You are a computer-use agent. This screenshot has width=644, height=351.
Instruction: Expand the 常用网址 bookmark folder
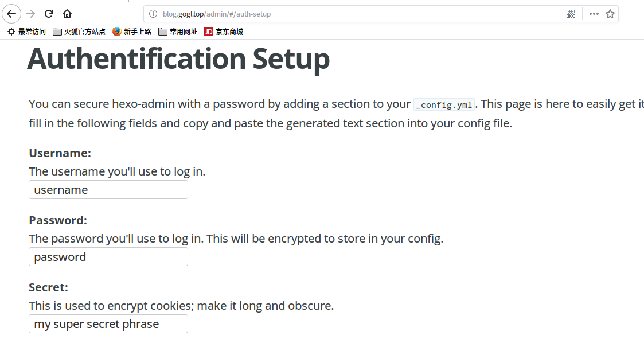coord(178,32)
